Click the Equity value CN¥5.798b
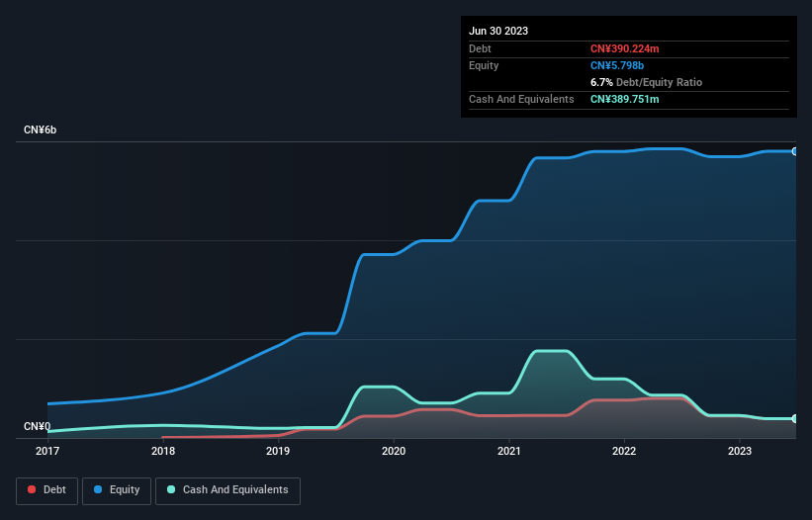This screenshot has height=520, width=812. coord(617,65)
